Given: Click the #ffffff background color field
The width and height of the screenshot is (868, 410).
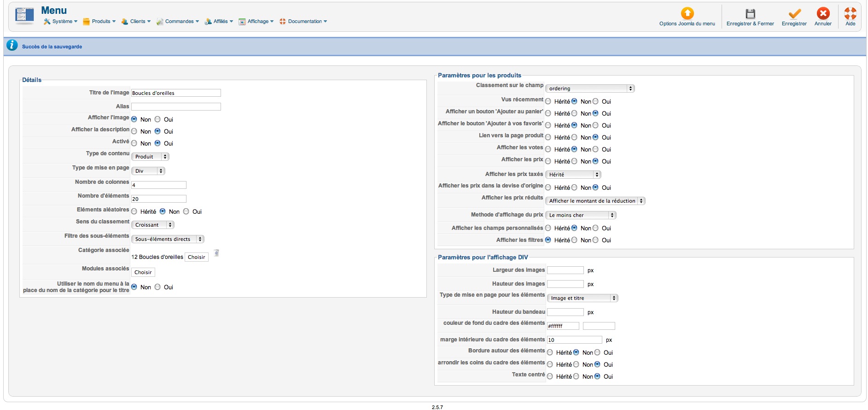Looking at the screenshot, I should [563, 326].
